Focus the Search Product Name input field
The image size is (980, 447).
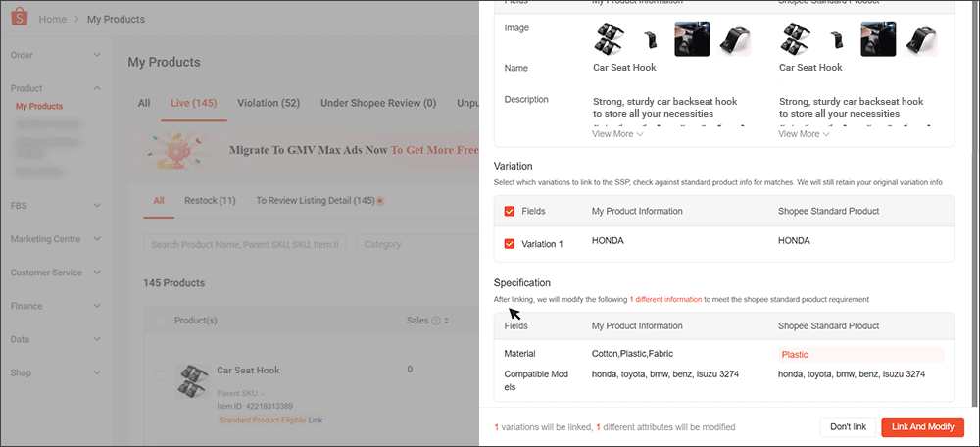click(245, 244)
